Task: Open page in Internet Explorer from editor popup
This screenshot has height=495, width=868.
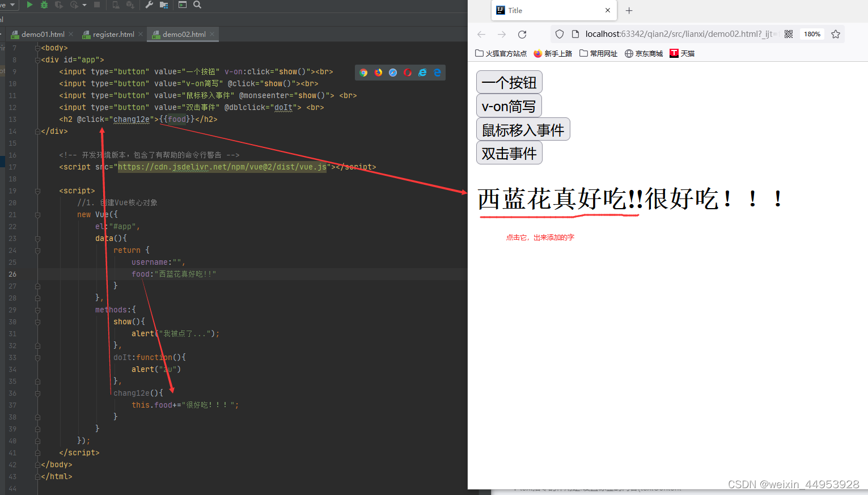Action: pos(422,73)
